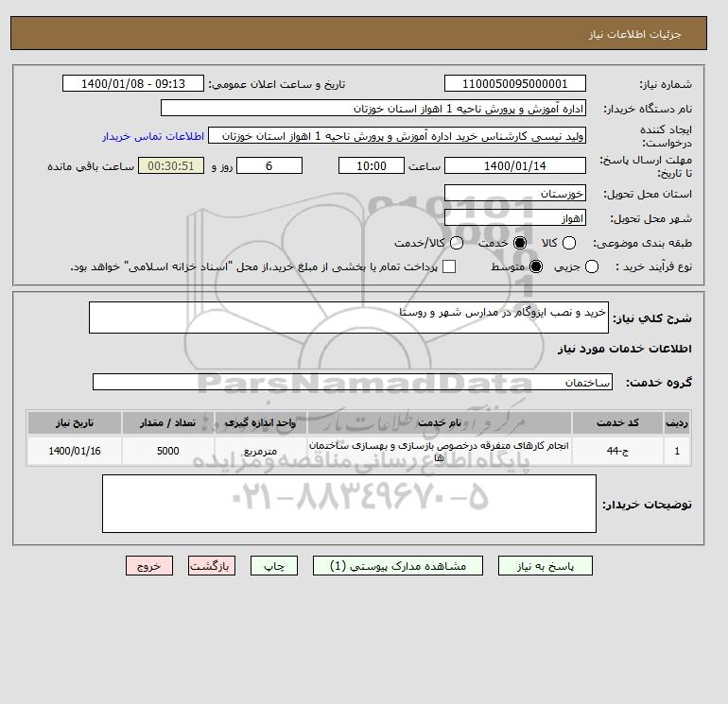The height and width of the screenshot is (704, 728).
Task: Click the شرح کلی نیاز description box
Action: click(349, 318)
